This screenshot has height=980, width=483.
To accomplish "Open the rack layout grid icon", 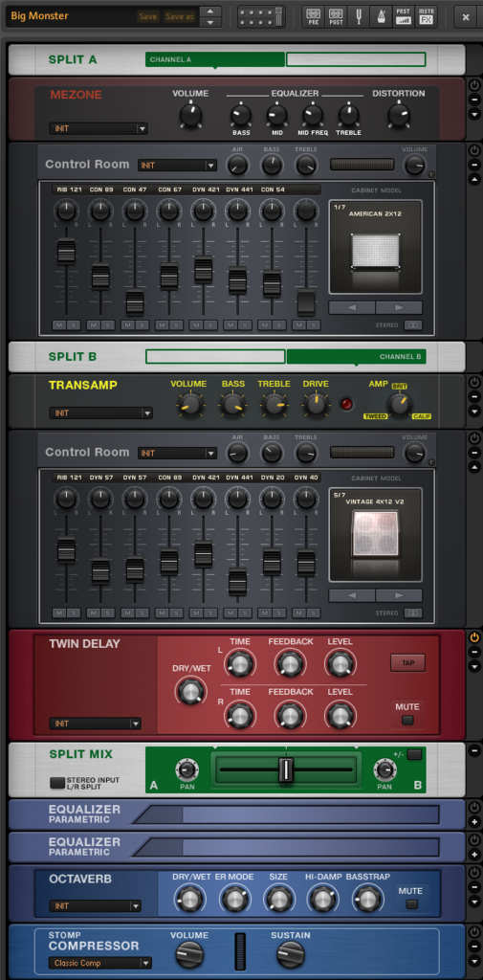I will click(x=261, y=17).
